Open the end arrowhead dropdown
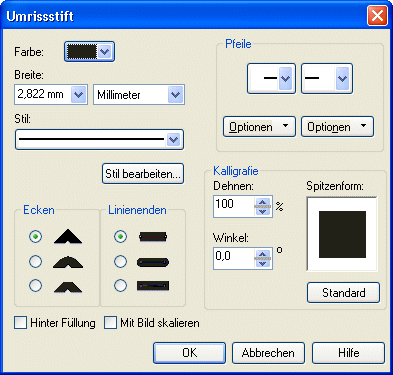The width and height of the screenshot is (393, 375). click(x=342, y=79)
